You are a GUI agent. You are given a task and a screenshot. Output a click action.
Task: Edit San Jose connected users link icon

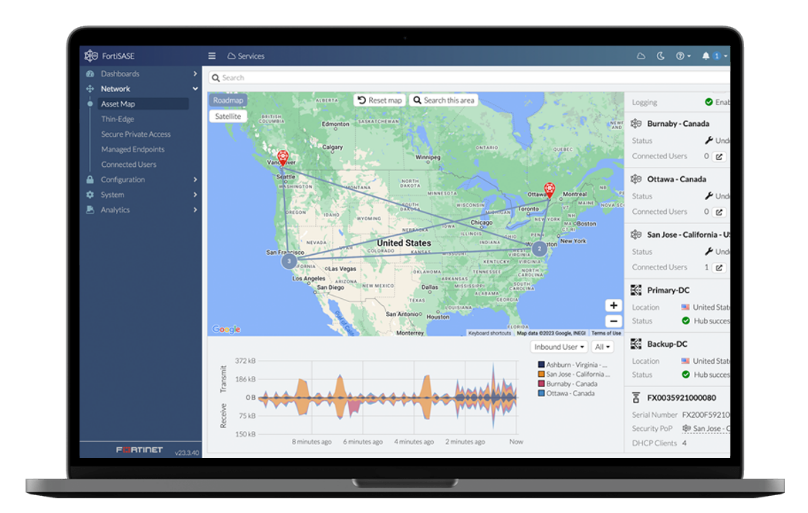tap(719, 268)
